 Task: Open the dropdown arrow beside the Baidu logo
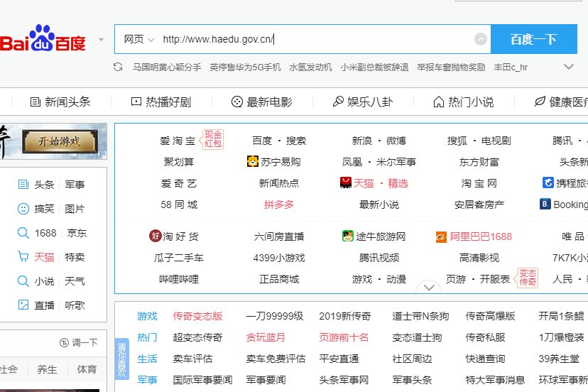(101, 39)
